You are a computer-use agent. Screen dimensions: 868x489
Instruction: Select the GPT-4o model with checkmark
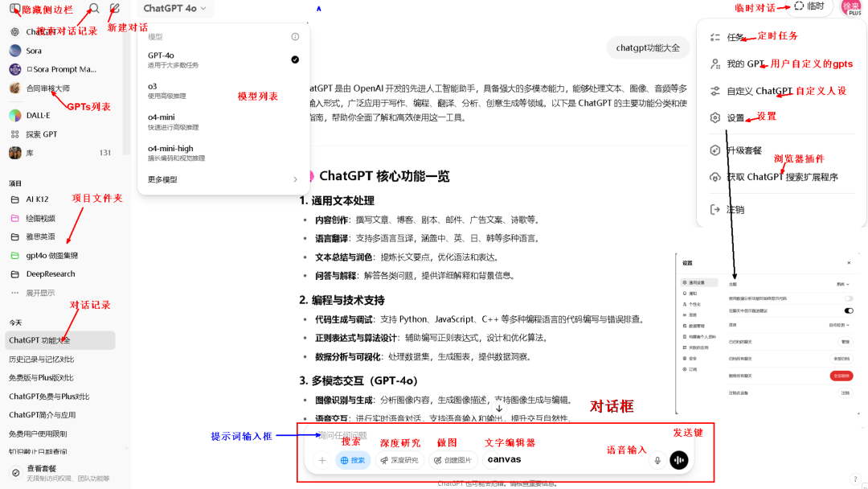(223, 60)
